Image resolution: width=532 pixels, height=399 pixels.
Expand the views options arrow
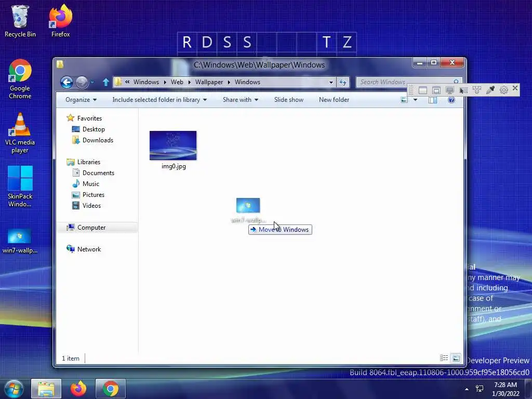[415, 100]
